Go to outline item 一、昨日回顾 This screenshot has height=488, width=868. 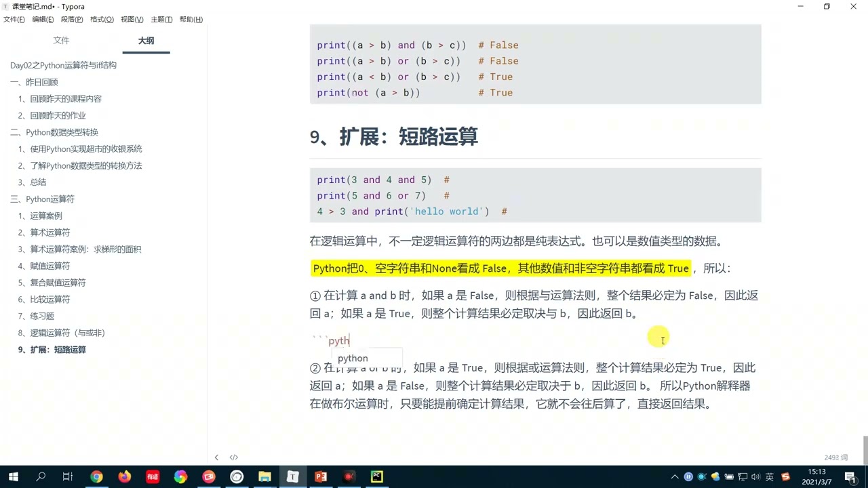pos(34,82)
